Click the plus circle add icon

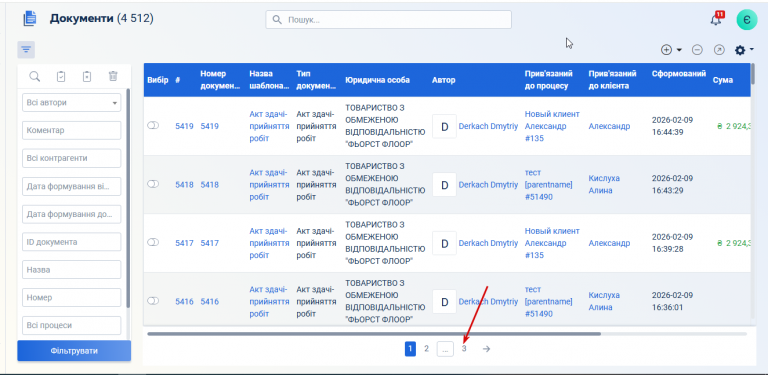pyautogui.click(x=666, y=50)
